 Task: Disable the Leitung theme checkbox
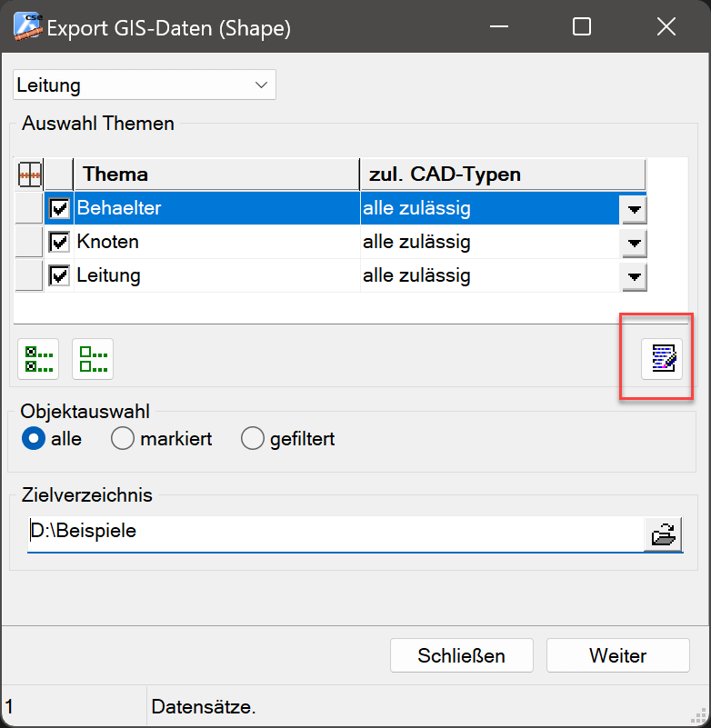click(x=60, y=275)
